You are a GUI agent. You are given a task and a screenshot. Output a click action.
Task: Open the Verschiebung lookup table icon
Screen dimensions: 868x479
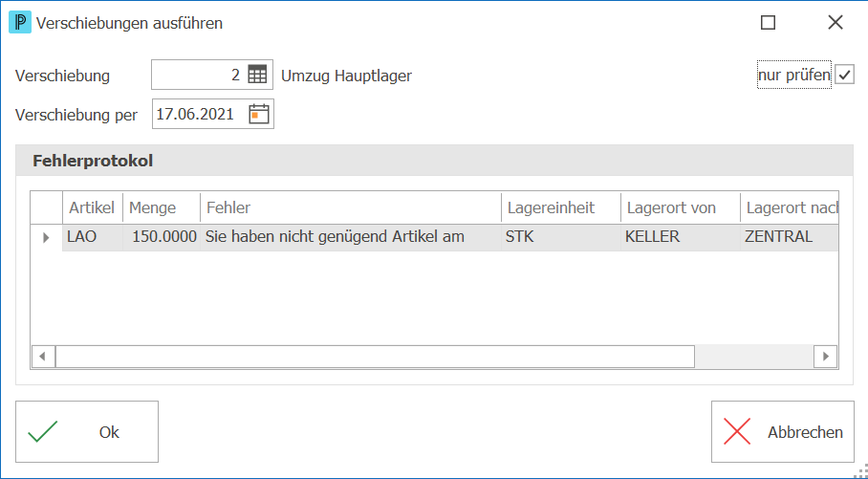tap(257, 75)
